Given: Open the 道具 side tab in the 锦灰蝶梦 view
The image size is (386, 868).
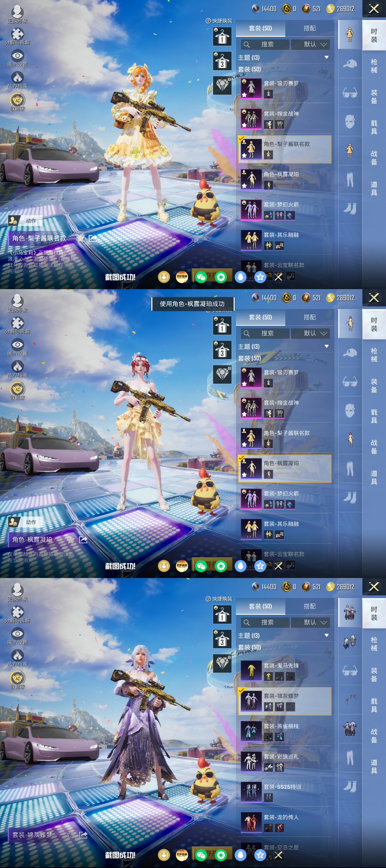Looking at the screenshot, I should [x=374, y=767].
